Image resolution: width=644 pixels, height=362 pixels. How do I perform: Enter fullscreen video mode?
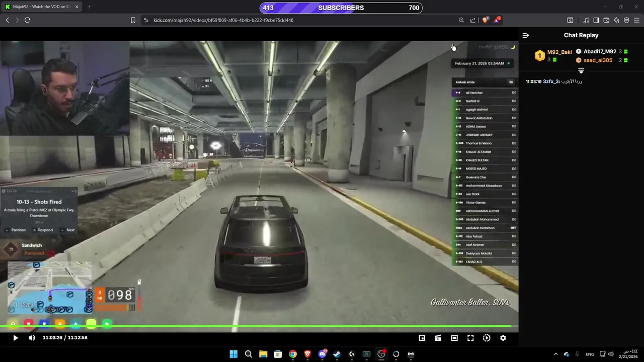coord(470,338)
